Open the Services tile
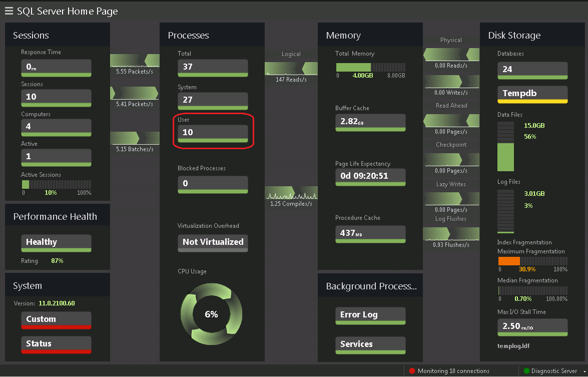This screenshot has height=377, width=588. (370, 345)
